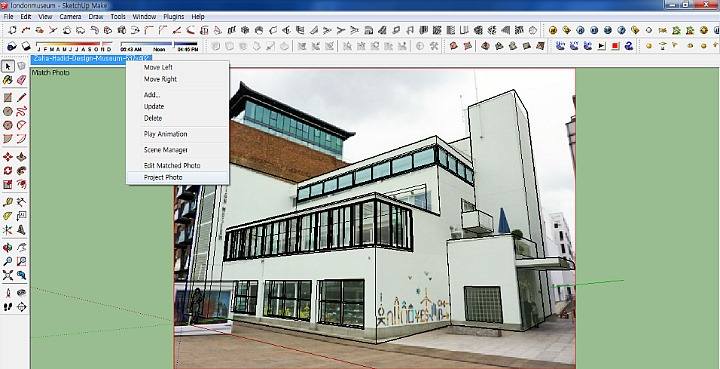Select the Text label tool

pos(22,216)
